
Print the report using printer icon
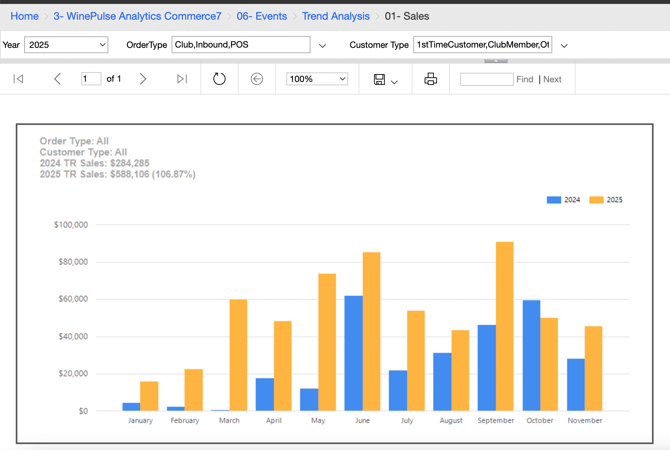click(x=430, y=79)
